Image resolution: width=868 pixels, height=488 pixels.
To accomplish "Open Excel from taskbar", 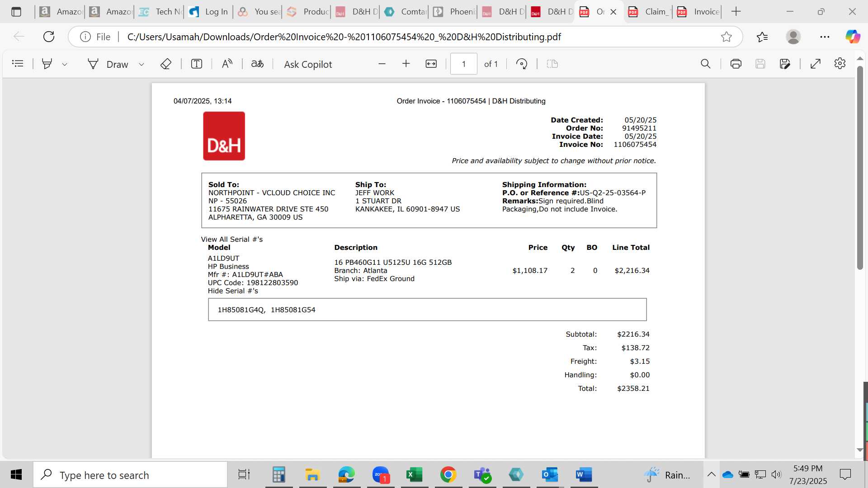I will 414,474.
